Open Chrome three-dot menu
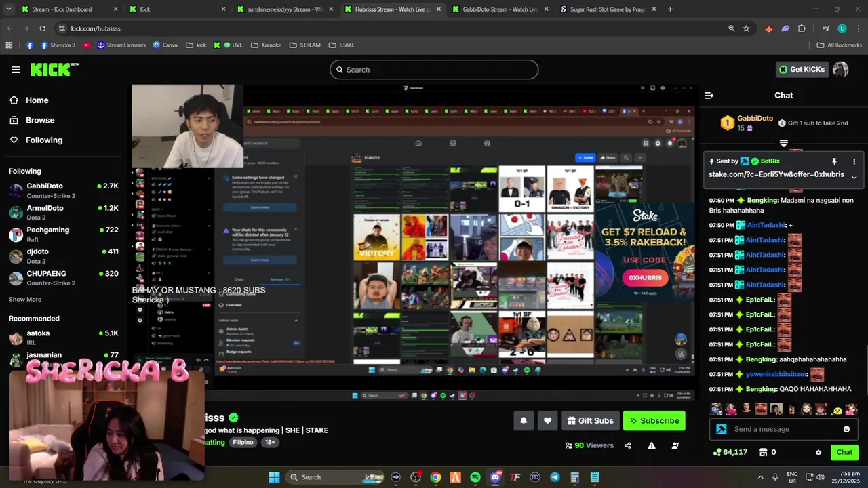 click(859, 28)
